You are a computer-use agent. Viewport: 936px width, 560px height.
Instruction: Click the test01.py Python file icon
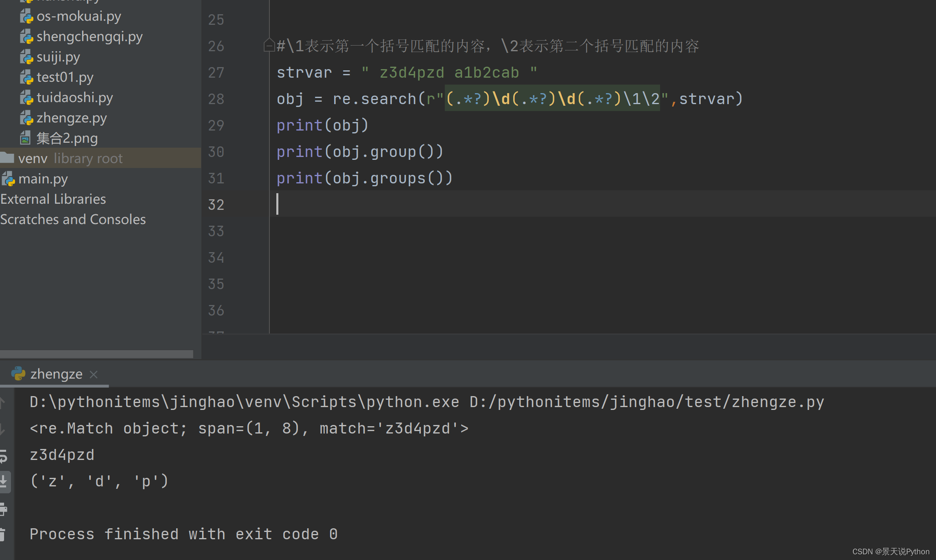[26, 77]
